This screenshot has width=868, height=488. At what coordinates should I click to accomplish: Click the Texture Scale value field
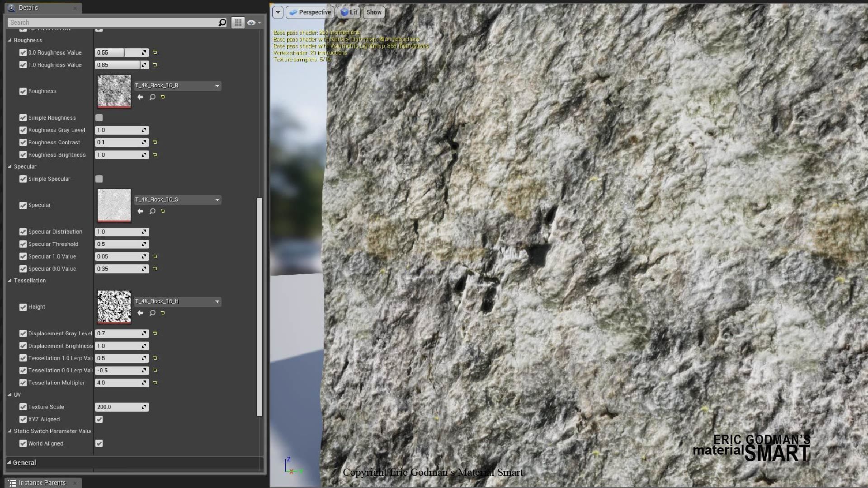click(x=122, y=407)
